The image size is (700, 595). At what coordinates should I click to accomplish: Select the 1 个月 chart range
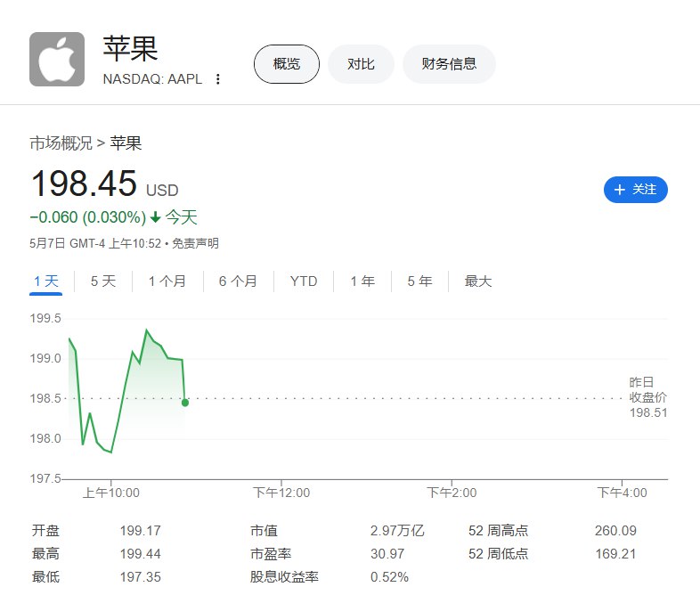[x=167, y=281]
